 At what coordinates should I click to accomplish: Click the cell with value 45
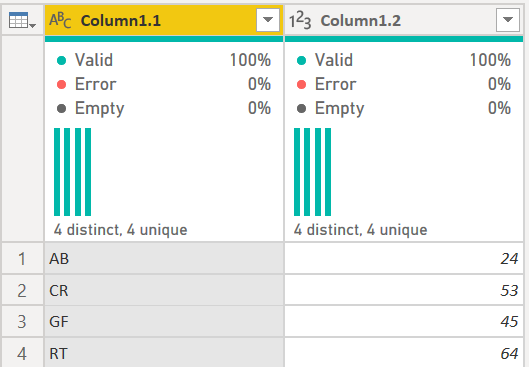(x=404, y=322)
